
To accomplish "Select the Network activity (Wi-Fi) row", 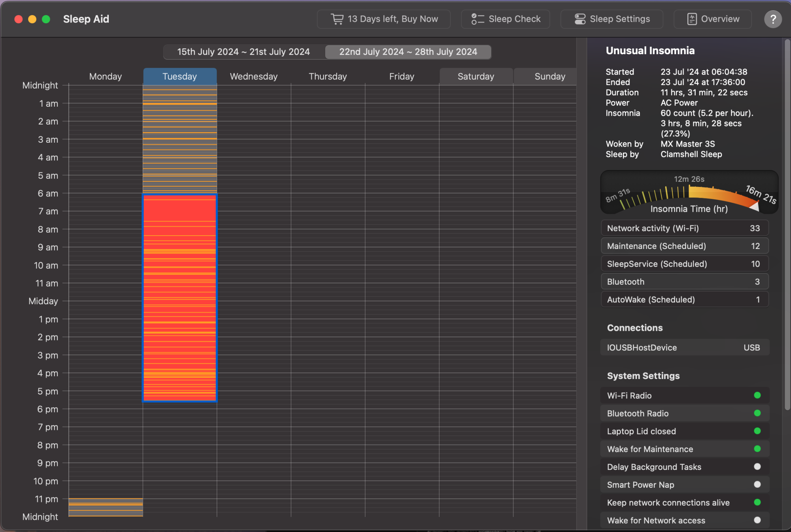I will (684, 228).
